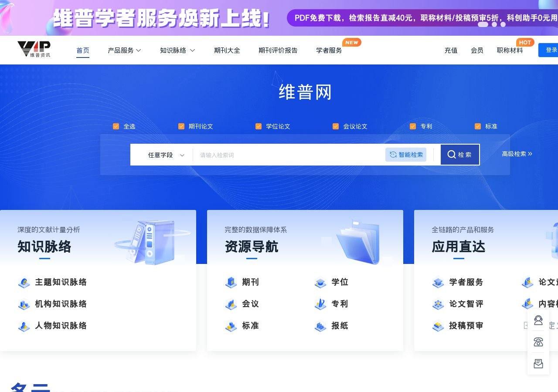The width and height of the screenshot is (558, 392).
Task: Click the 学者服务 application icon
Action: [438, 282]
